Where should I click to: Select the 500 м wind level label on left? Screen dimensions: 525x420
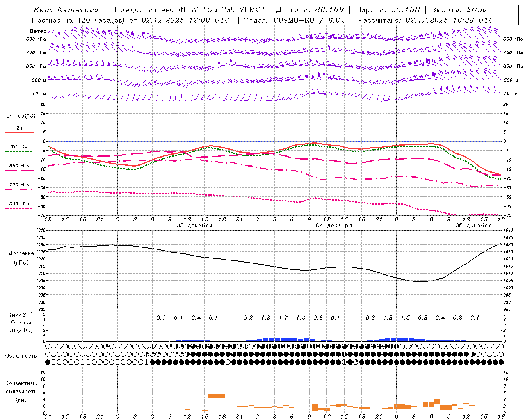[x=39, y=80]
